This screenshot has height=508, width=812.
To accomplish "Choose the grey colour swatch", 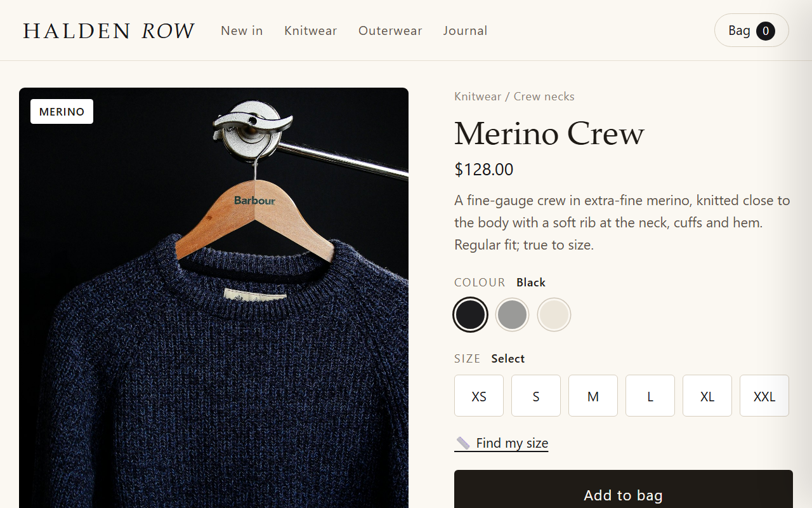I will point(512,314).
